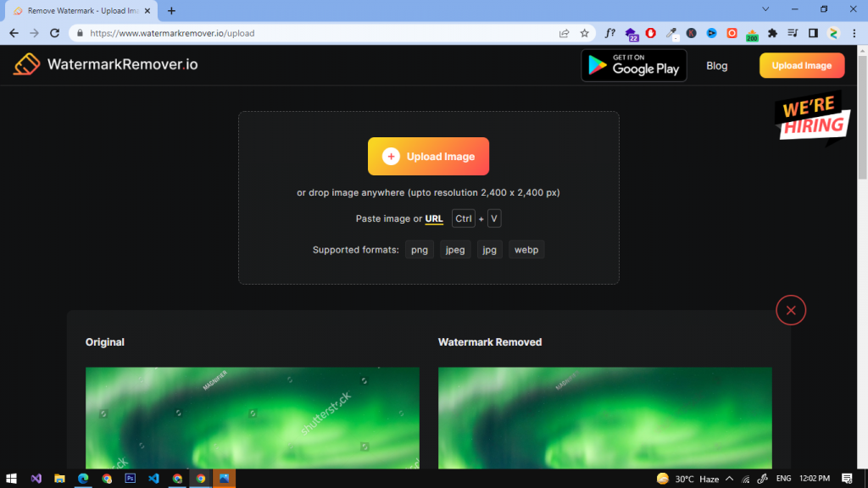Screen dimensions: 868x488
Task: Open the Get it on Google Play badge
Action: 634,65
